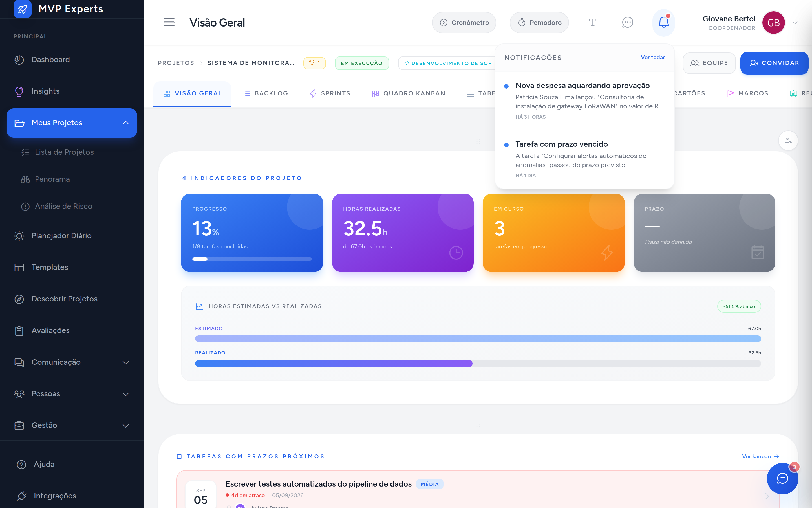Open the chat bubble icon in header
Image resolution: width=812 pixels, height=508 pixels.
click(x=627, y=23)
